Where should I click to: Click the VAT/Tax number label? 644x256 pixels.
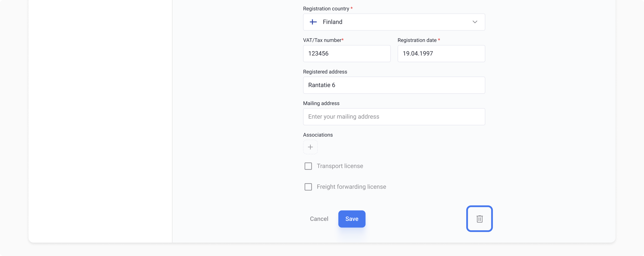point(322,40)
